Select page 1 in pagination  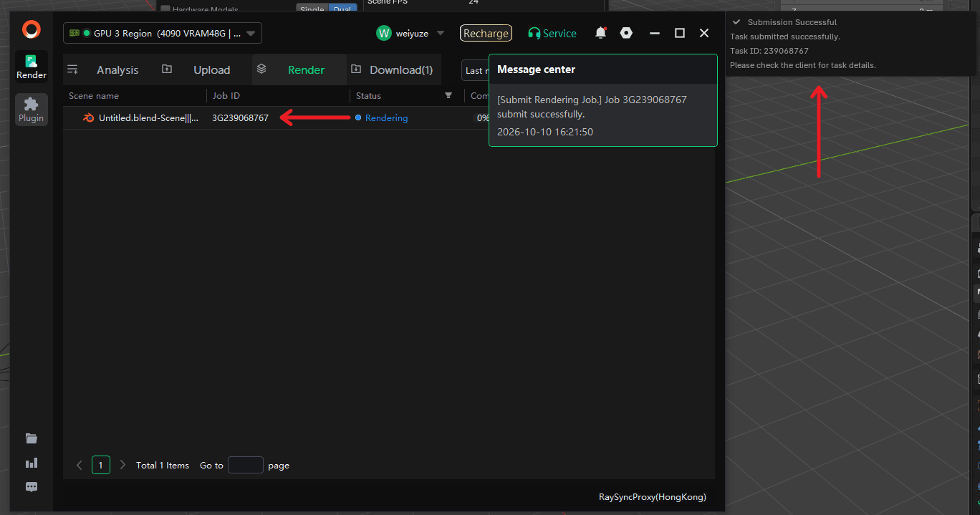pos(101,465)
